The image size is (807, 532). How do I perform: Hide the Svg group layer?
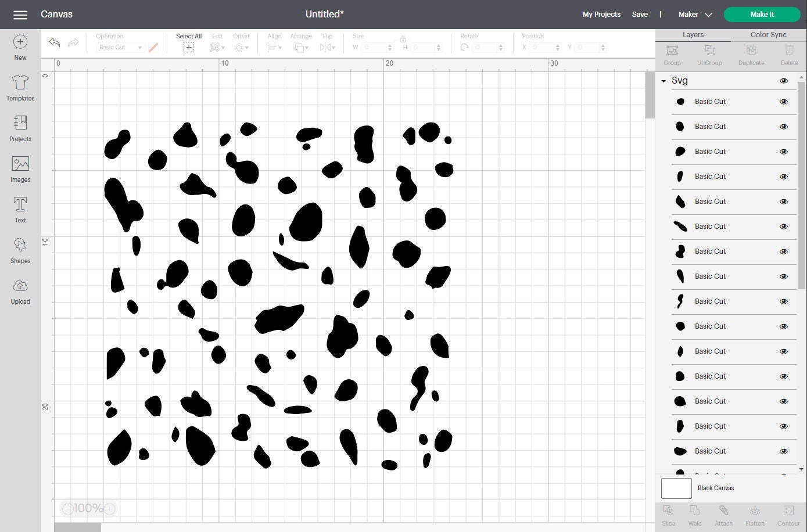click(x=784, y=81)
